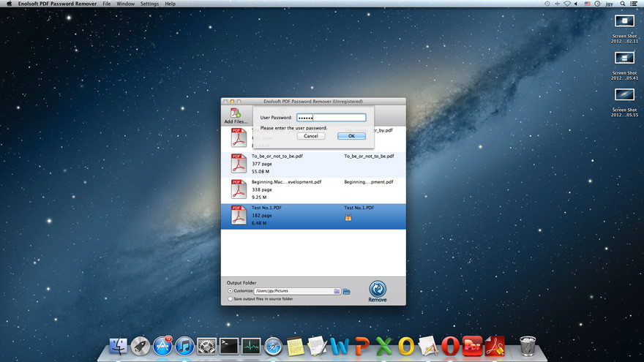Open the output folder in Finder icon
The width and height of the screenshot is (644, 362).
[x=347, y=291]
